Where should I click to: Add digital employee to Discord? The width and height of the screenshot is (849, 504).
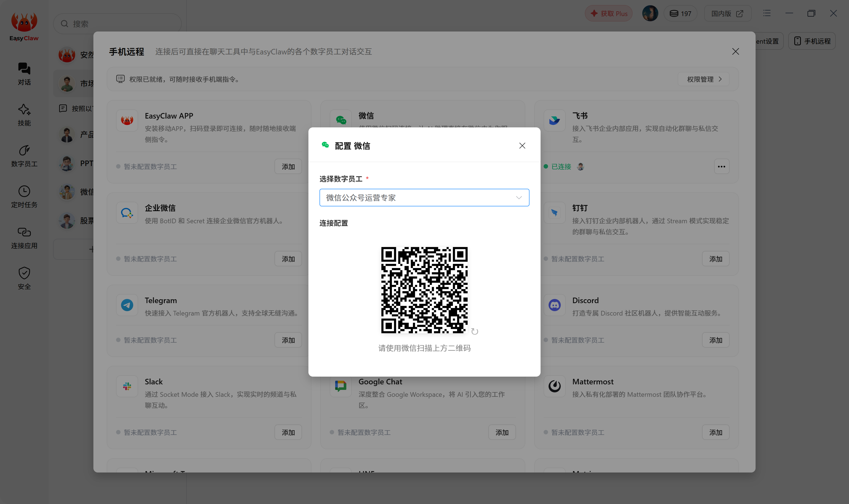coord(716,340)
